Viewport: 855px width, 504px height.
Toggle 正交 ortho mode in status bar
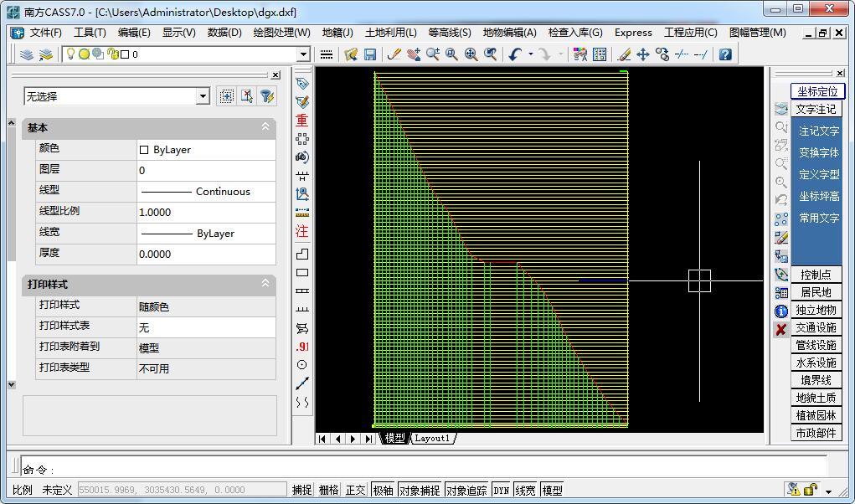[x=355, y=490]
